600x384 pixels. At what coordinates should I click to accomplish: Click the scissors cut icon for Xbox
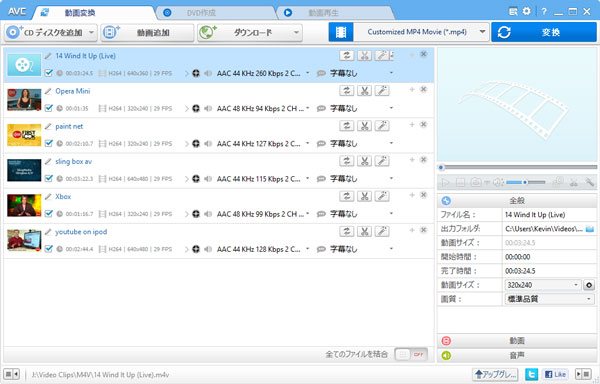(x=364, y=196)
